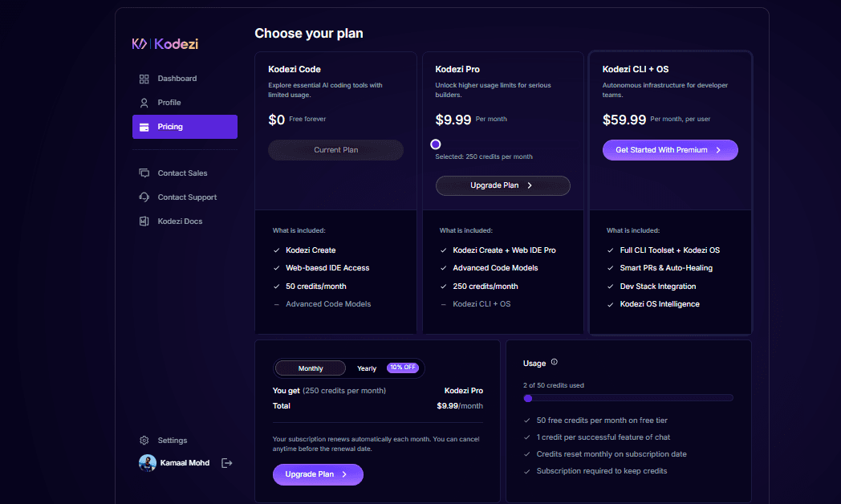Click Upgrade Plan on the Kodezi Pro card
The height and width of the screenshot is (504, 841).
[x=502, y=185]
